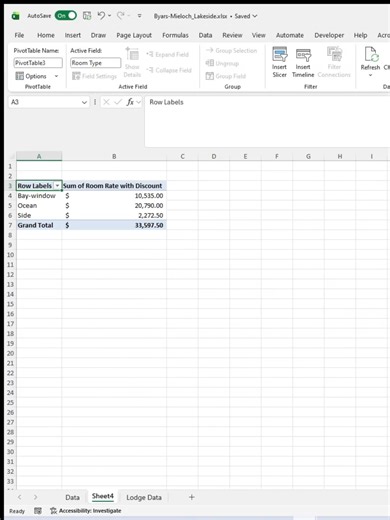Click the Redo arrow icon

(x=120, y=15)
